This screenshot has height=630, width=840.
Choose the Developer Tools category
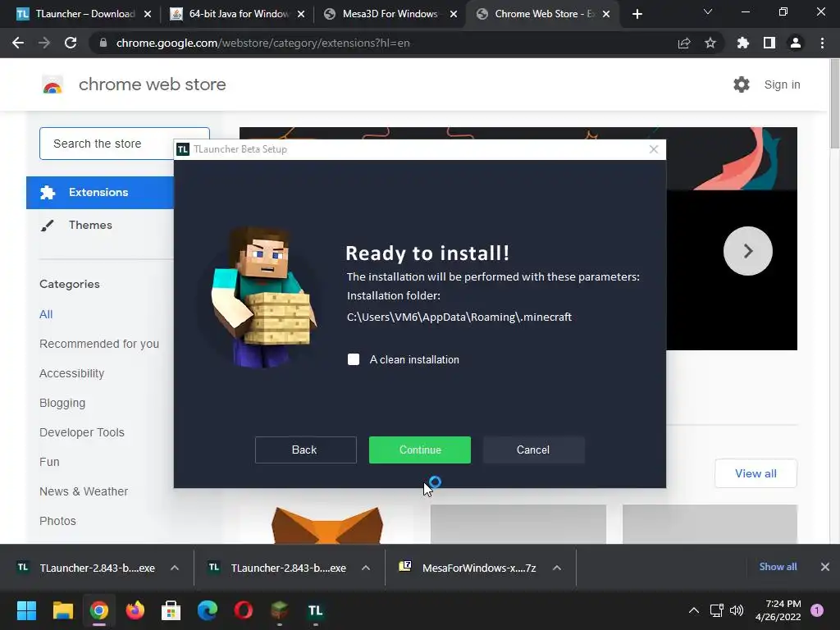point(82,432)
